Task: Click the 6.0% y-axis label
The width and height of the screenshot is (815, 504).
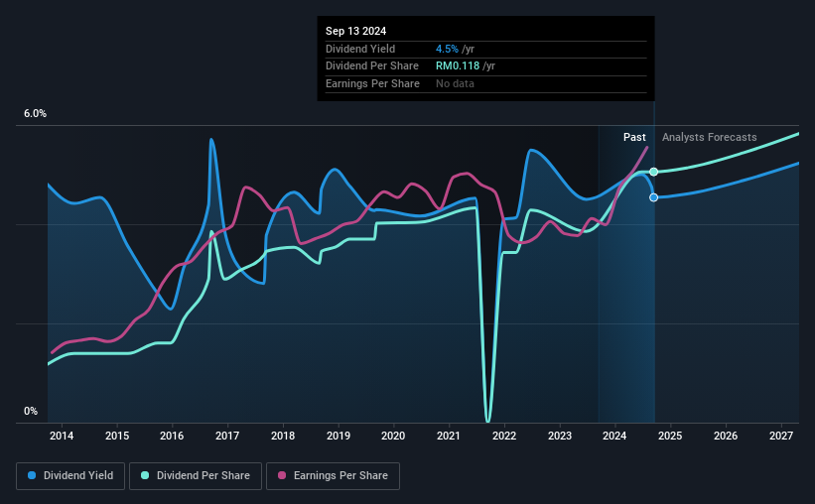Action: pos(35,114)
